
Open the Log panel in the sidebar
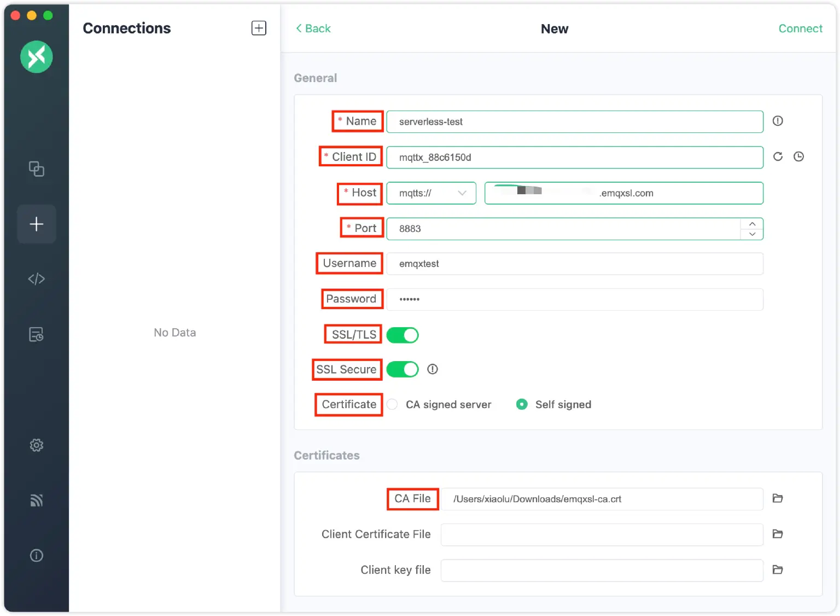[36, 334]
